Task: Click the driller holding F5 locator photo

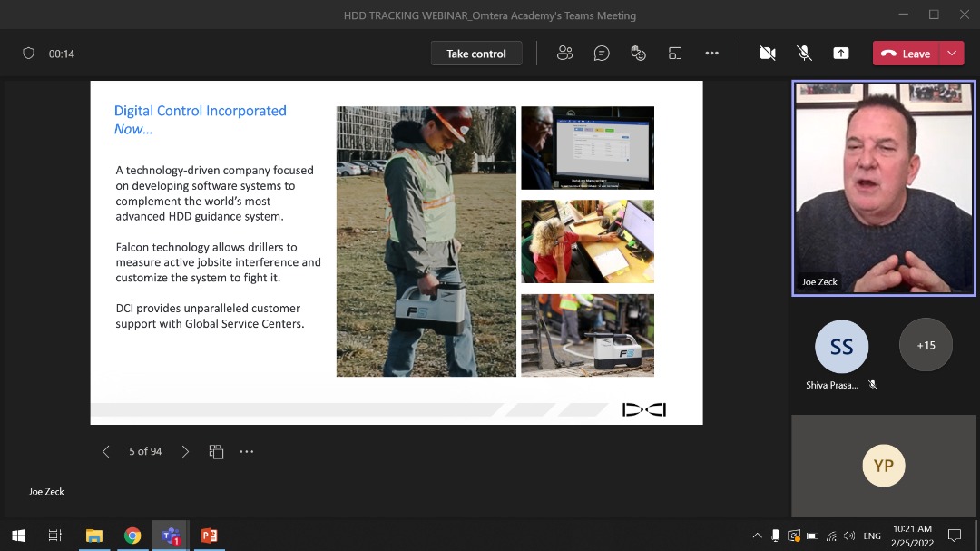Action: point(426,241)
